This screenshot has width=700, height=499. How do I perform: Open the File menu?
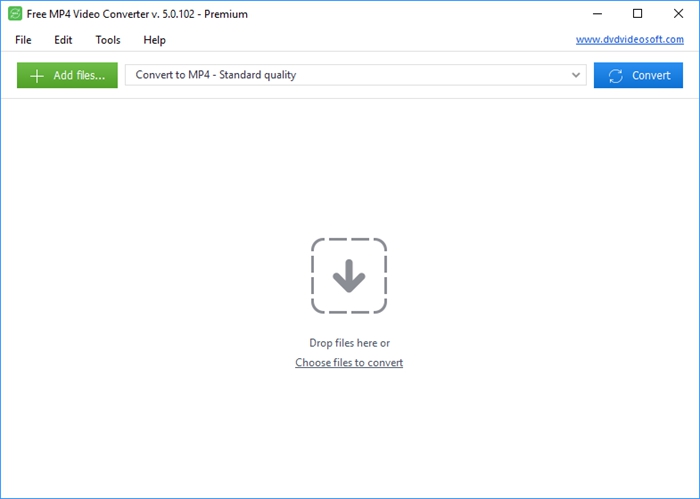[x=23, y=40]
